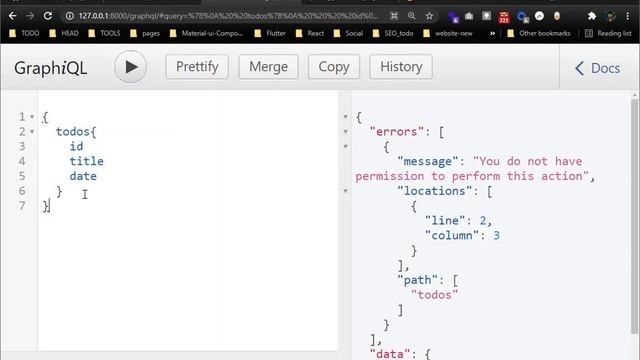Viewport: 640px width, 360px height.
Task: Collapse query line 1 fold arrow
Action: [x=32, y=117]
